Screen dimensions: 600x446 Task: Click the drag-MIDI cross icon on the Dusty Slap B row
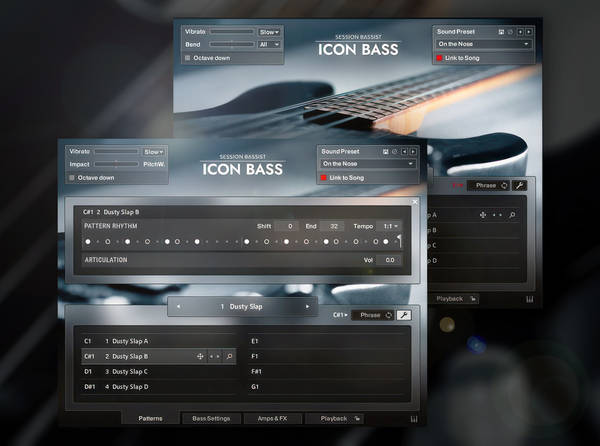pyautogui.click(x=200, y=356)
